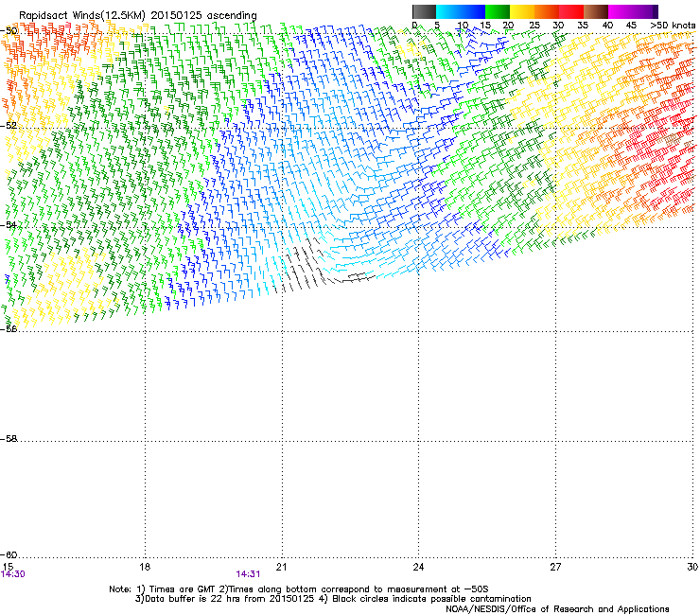
Task: Click the '18' longitude axis label
Action: (145, 567)
